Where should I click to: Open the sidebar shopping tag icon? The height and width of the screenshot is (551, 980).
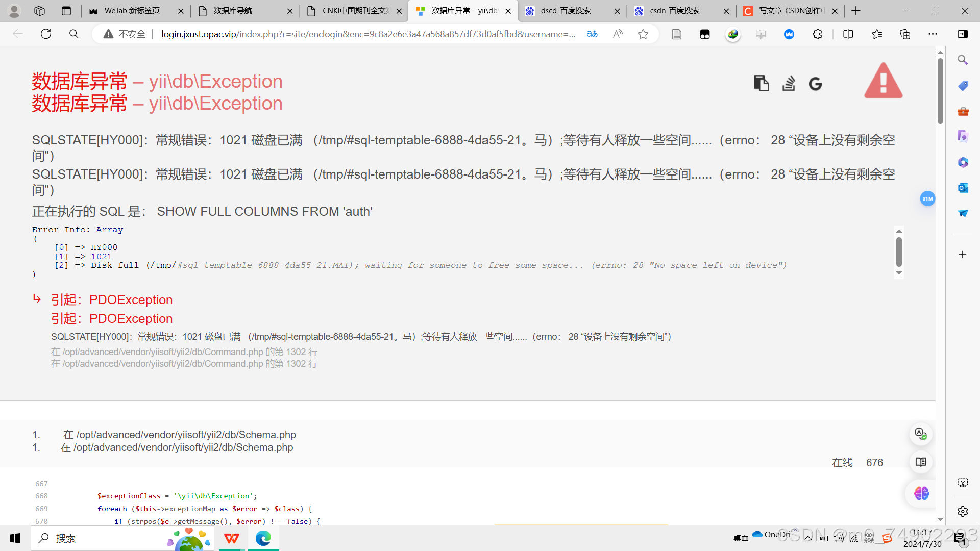[x=963, y=86]
